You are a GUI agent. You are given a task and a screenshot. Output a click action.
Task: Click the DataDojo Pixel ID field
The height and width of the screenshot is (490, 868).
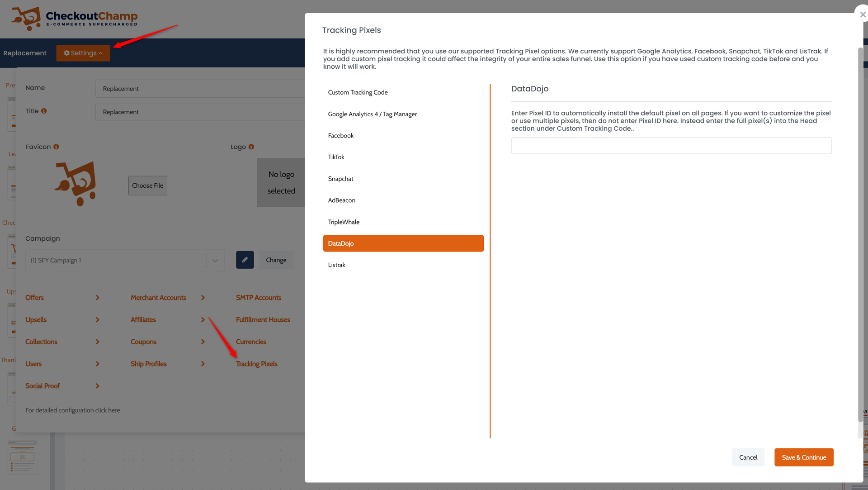tap(671, 146)
